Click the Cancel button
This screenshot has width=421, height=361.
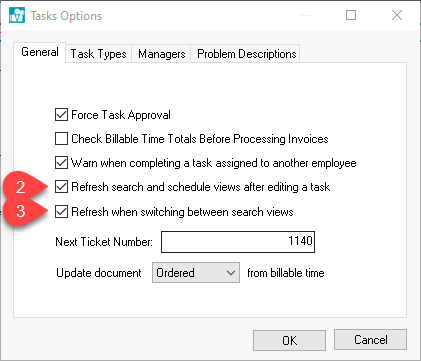coord(370,340)
